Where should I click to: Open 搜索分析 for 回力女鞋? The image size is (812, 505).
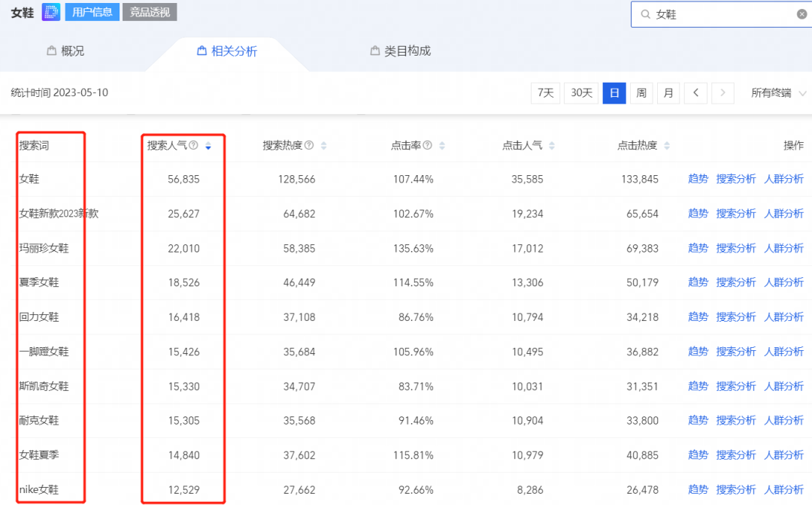[x=736, y=317]
